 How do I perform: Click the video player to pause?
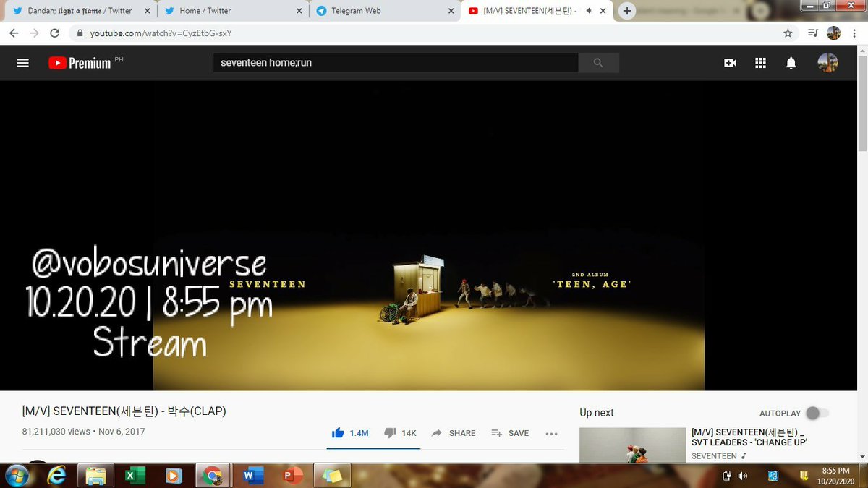pyautogui.click(x=429, y=236)
